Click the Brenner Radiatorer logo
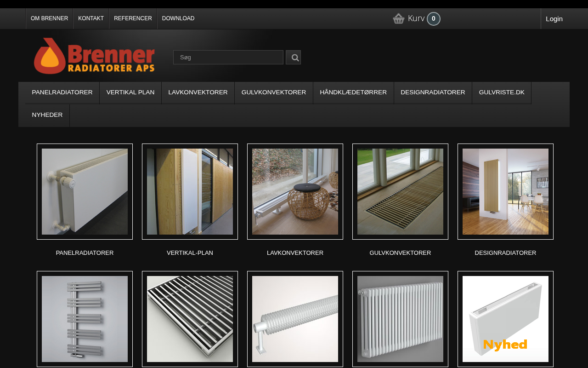This screenshot has width=588, height=368. (94, 56)
